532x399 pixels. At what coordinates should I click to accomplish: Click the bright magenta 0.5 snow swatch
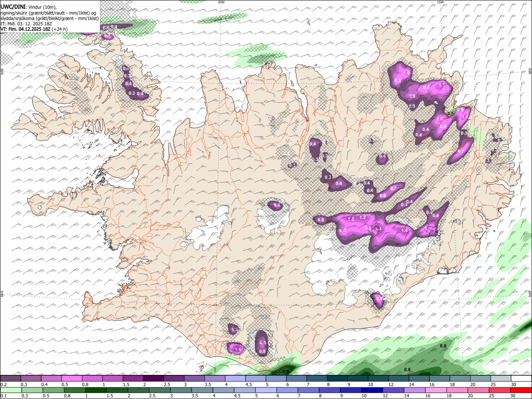click(72, 378)
